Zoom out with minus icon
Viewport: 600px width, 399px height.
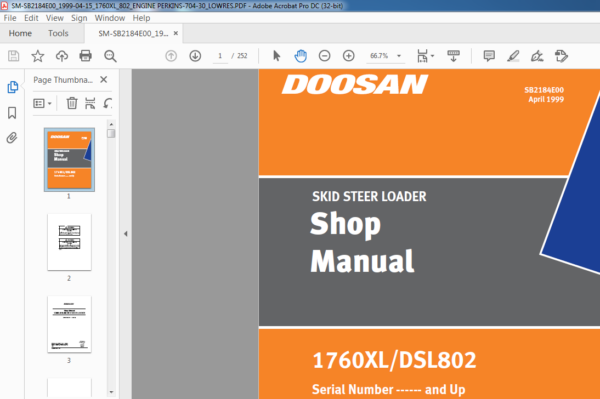(324, 56)
